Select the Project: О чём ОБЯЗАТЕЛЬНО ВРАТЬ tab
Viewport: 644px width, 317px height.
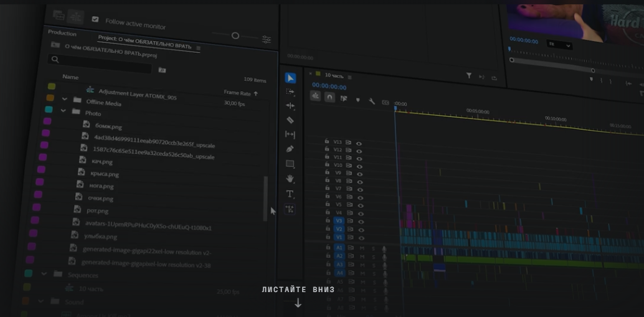point(144,43)
